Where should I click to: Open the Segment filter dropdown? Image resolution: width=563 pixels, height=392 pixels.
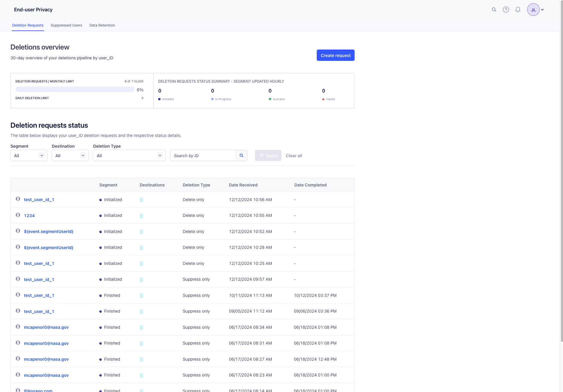[x=29, y=156]
